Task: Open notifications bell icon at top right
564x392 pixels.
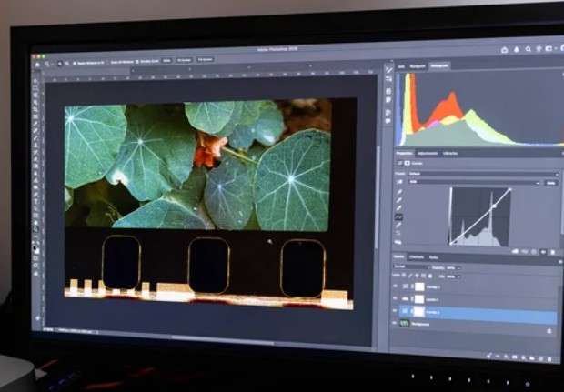Action: (x=517, y=50)
